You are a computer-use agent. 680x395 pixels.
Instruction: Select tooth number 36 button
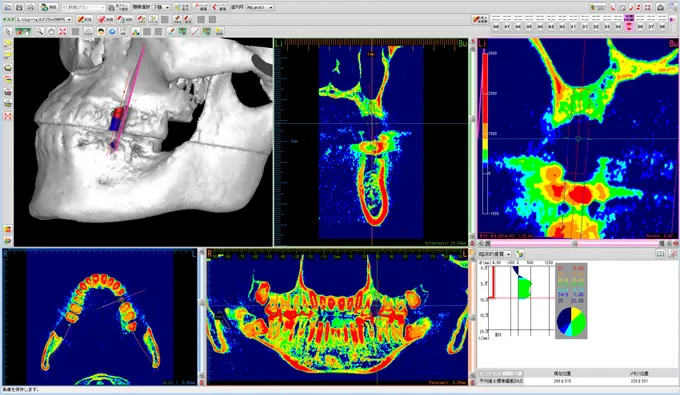point(640,26)
